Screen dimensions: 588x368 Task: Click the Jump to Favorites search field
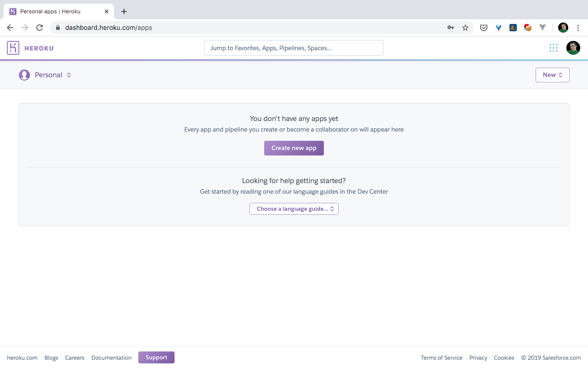(x=294, y=47)
